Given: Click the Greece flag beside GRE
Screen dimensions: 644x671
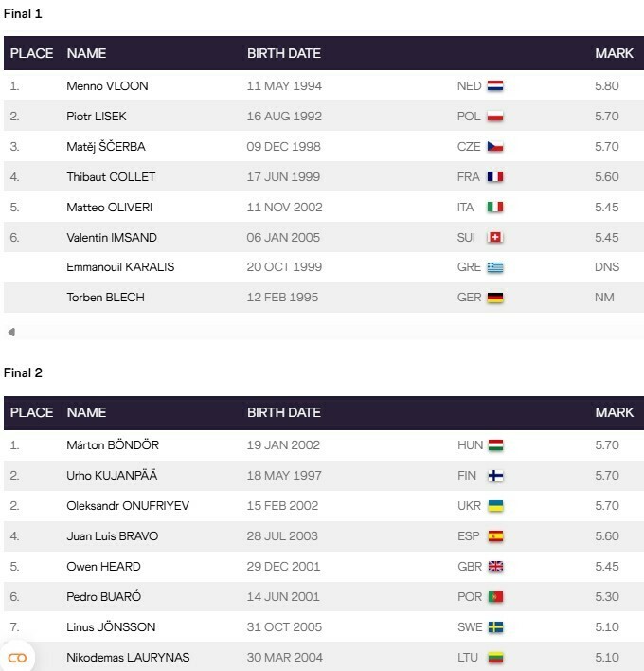Looking at the screenshot, I should [x=494, y=267].
